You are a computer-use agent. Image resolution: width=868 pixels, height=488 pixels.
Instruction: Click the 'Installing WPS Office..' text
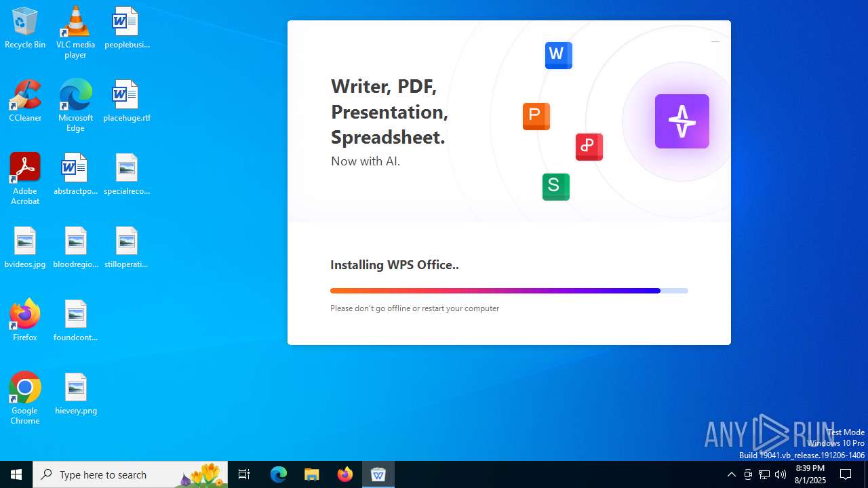[x=395, y=265]
